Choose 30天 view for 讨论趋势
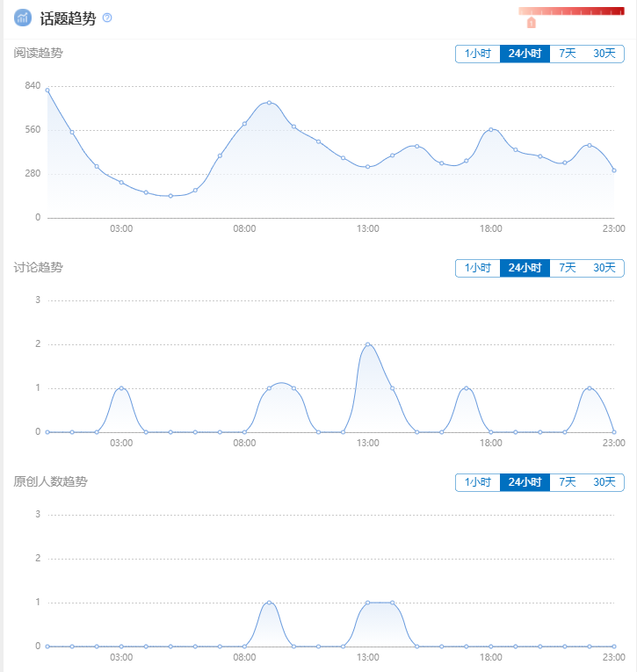This screenshot has height=672, width=637. click(604, 268)
